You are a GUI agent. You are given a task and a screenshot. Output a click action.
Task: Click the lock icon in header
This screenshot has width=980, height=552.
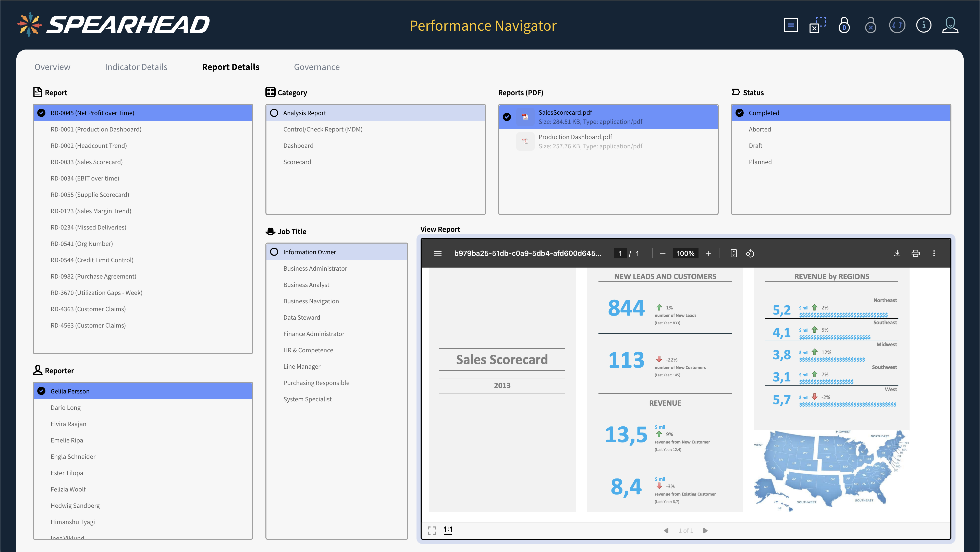[844, 26]
